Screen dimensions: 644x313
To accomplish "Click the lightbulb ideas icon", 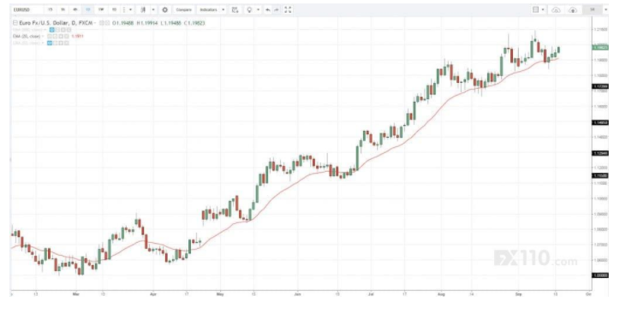I will point(249,9).
